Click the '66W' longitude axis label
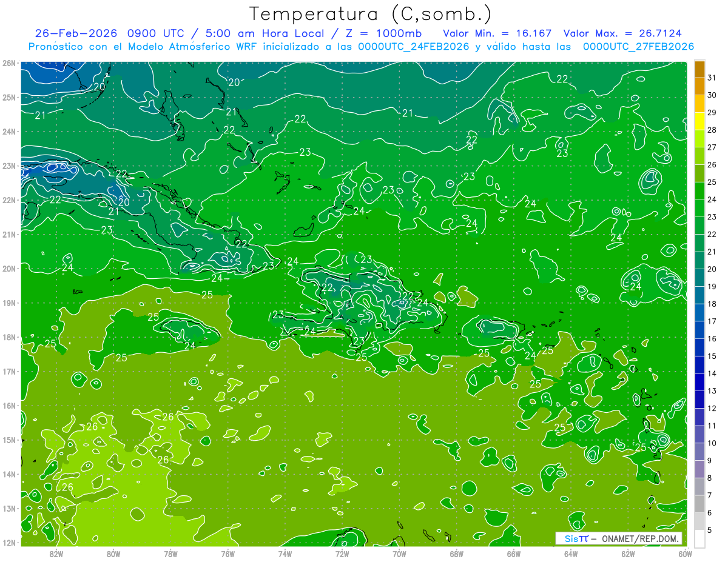Image resolution: width=728 pixels, height=562 pixels. tap(514, 554)
